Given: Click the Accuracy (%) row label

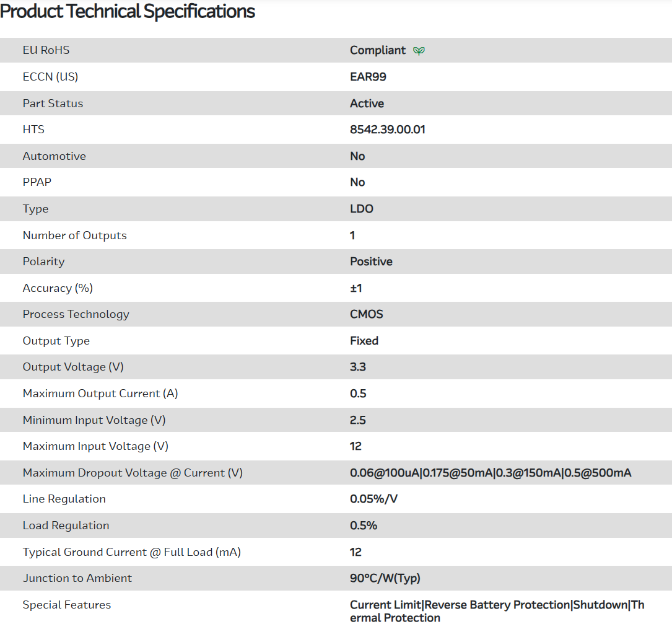Looking at the screenshot, I should click(58, 288).
